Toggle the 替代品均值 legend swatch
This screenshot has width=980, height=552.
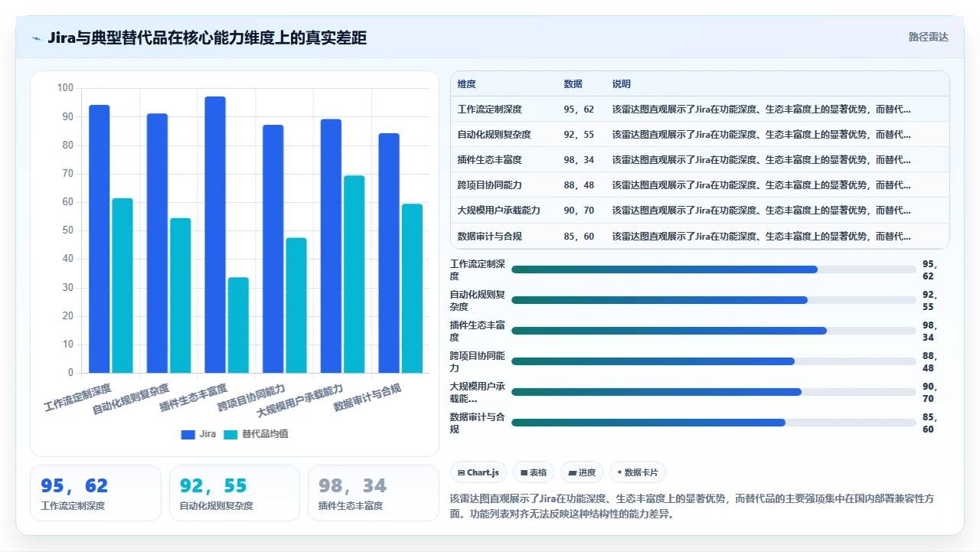coord(231,434)
